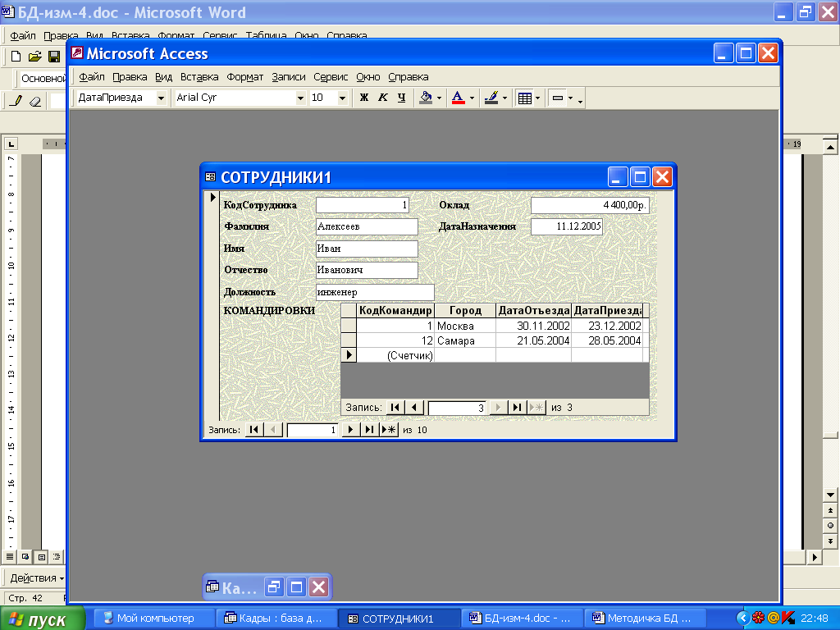Screen dimensions: 840x630
Task: Go to previous record in subform navigator
Action: coord(414,407)
